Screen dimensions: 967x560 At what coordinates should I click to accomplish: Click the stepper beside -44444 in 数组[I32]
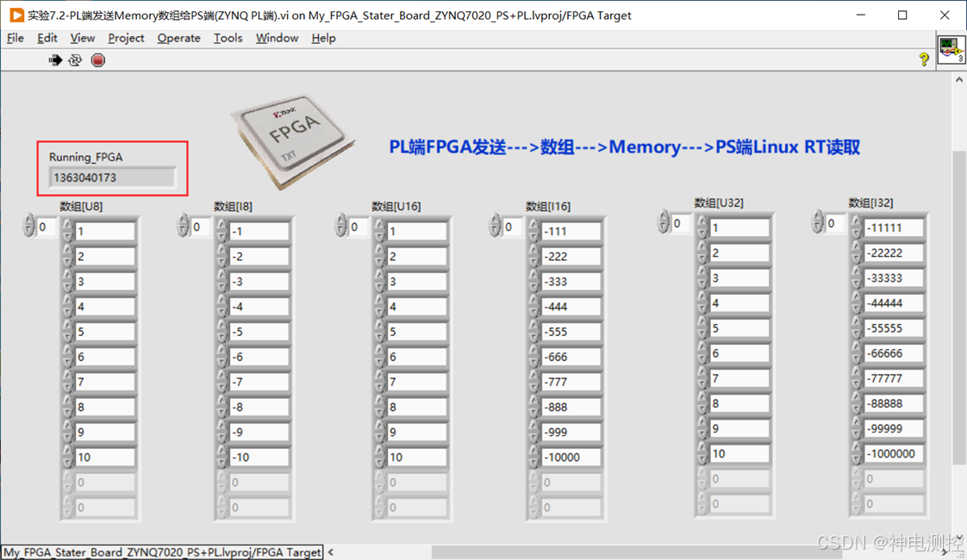point(856,302)
